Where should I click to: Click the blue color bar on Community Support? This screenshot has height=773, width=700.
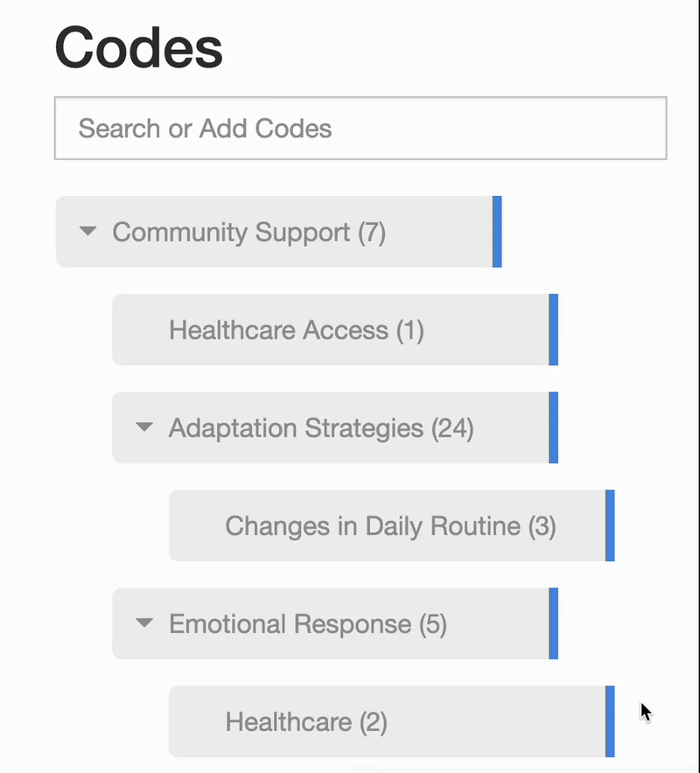click(497, 232)
